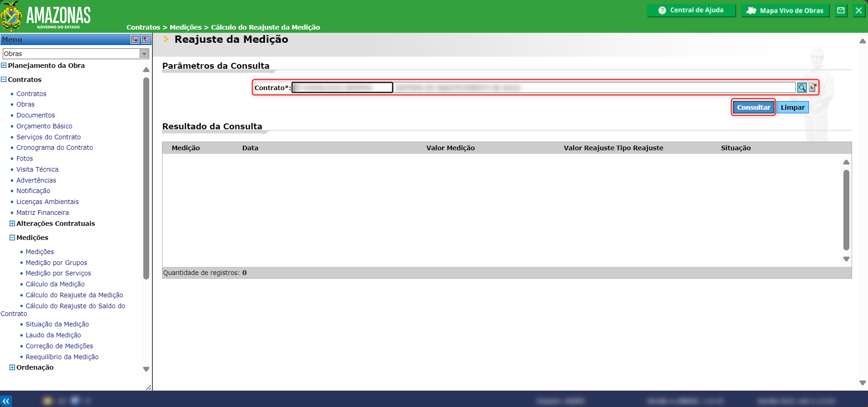This screenshot has width=868, height=407.
Task: Click Contratos in the breadcrumb
Action: pyautogui.click(x=143, y=27)
